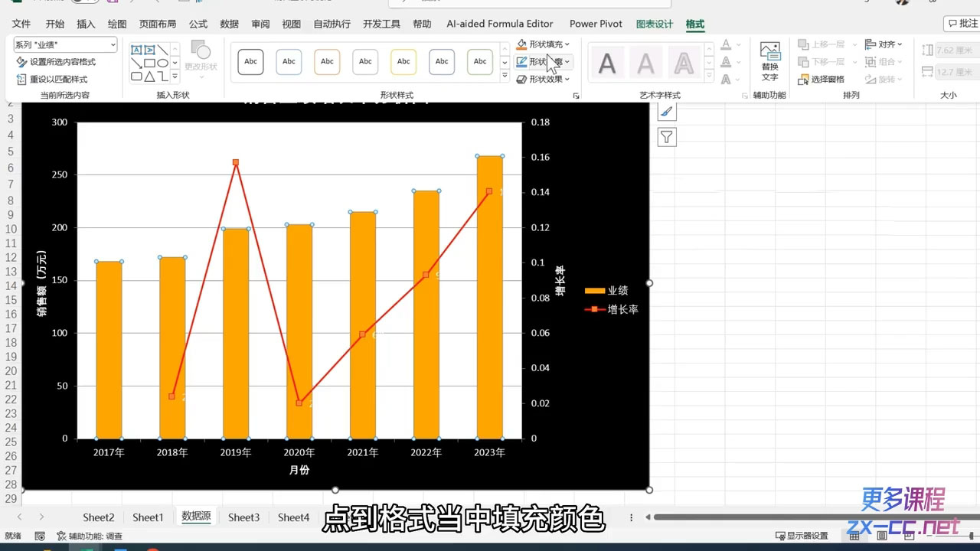Viewport: 980px width, 551px height.
Task: Click the chart styles paintbrush icon
Action: click(x=667, y=112)
